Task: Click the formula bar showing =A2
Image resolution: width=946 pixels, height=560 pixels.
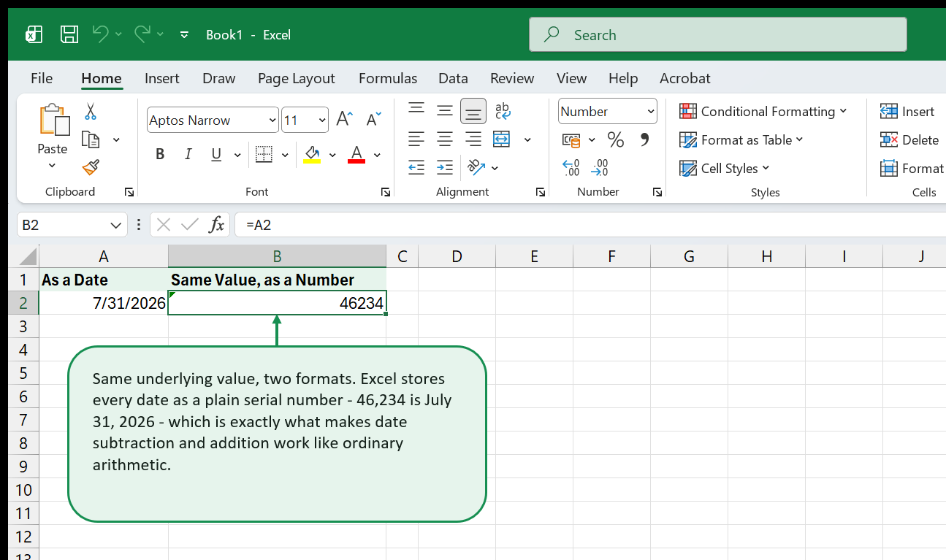Action: click(x=590, y=225)
